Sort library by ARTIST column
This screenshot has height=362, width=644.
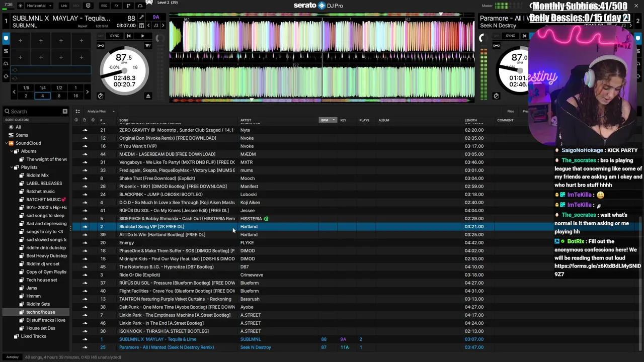pyautogui.click(x=246, y=120)
